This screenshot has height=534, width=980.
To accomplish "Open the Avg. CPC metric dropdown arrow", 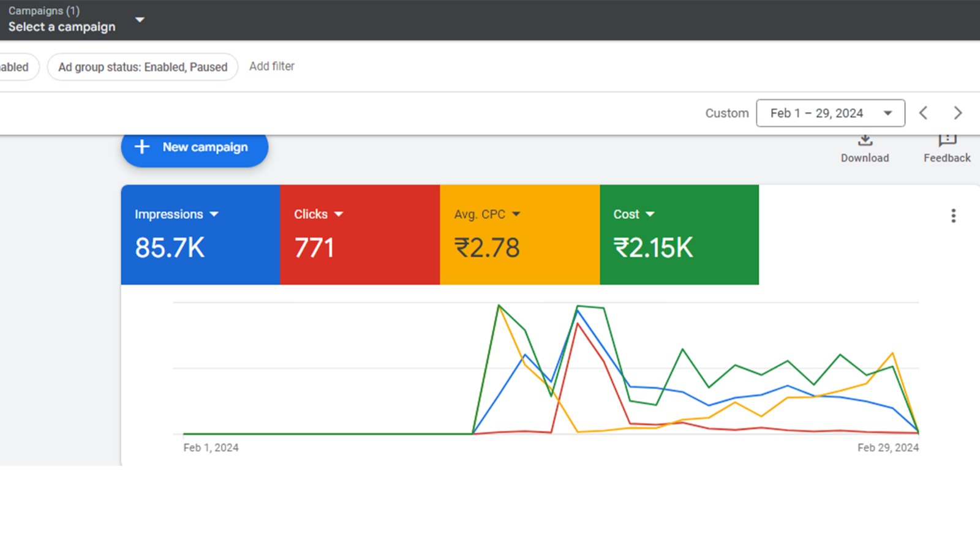I will click(x=516, y=214).
